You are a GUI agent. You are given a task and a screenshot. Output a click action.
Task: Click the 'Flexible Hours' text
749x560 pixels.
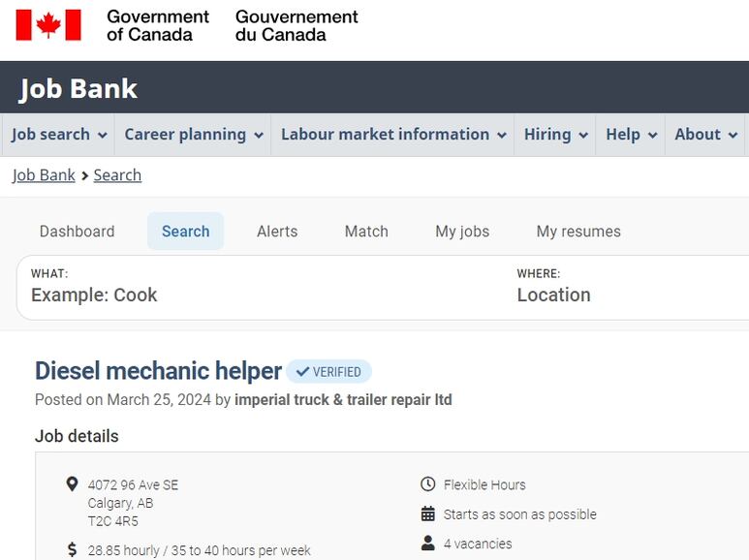click(484, 485)
